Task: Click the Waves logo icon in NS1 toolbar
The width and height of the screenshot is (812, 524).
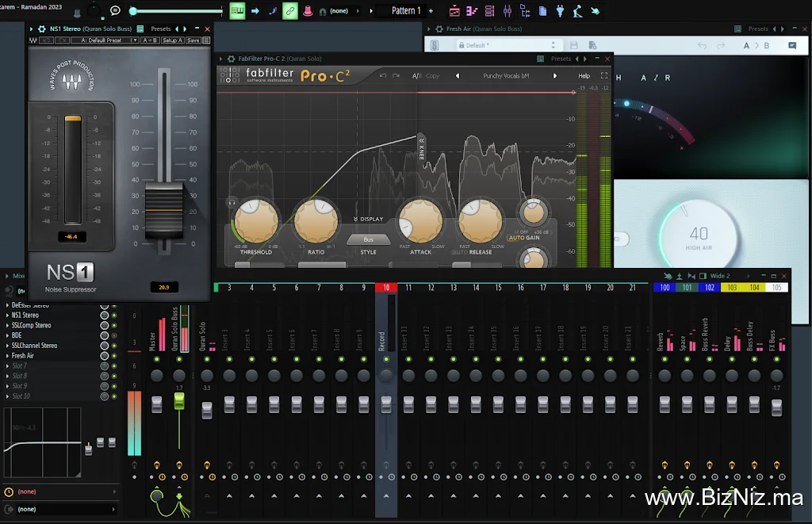Action: point(33,40)
